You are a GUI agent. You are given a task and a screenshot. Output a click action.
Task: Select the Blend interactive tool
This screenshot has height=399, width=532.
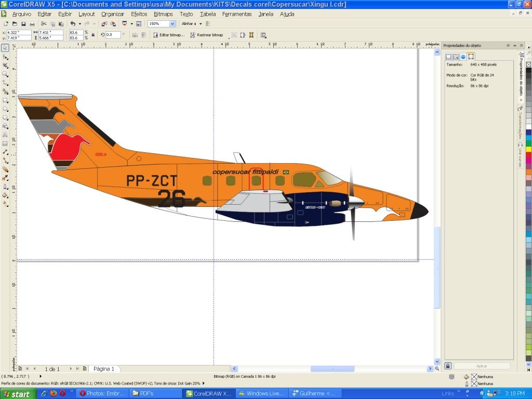(5, 169)
